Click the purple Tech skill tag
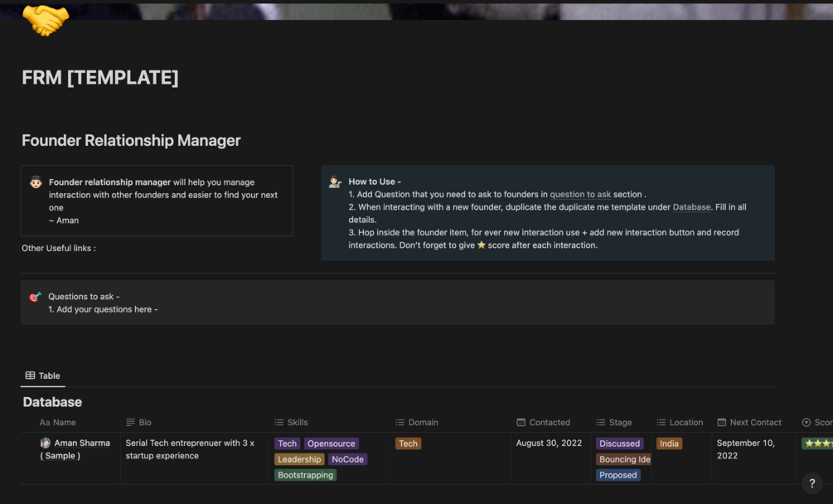 pyautogui.click(x=288, y=443)
